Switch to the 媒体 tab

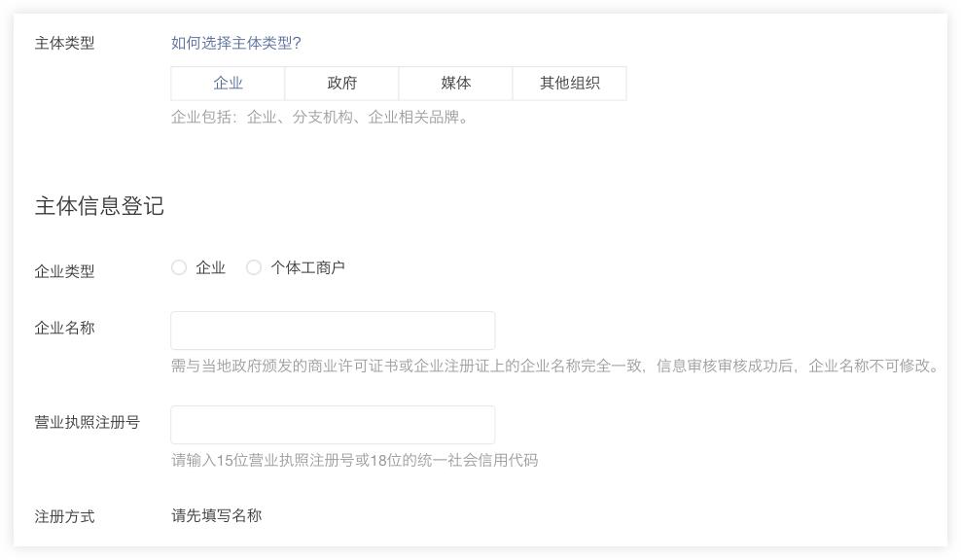[455, 84]
